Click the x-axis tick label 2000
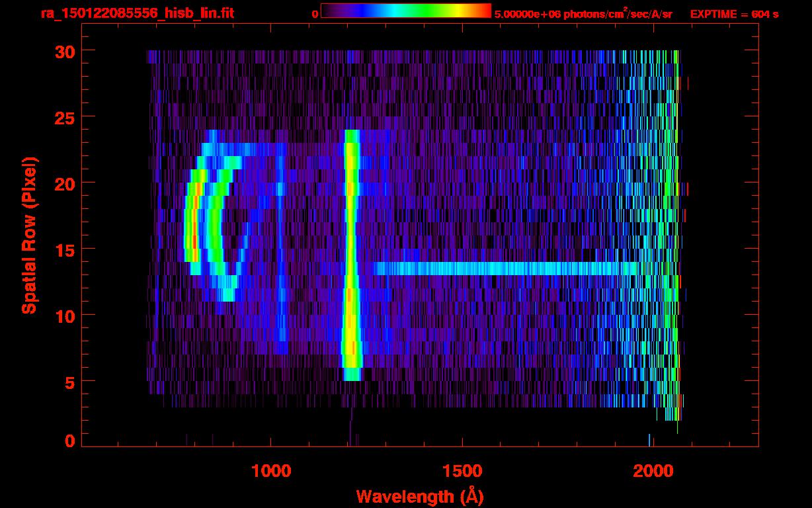The image size is (812, 508). click(x=653, y=471)
